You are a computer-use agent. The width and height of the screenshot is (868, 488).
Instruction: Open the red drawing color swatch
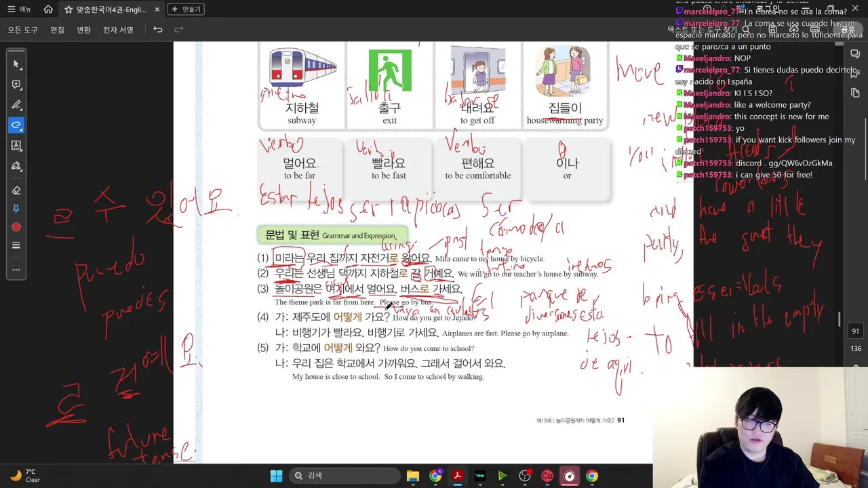point(16,227)
